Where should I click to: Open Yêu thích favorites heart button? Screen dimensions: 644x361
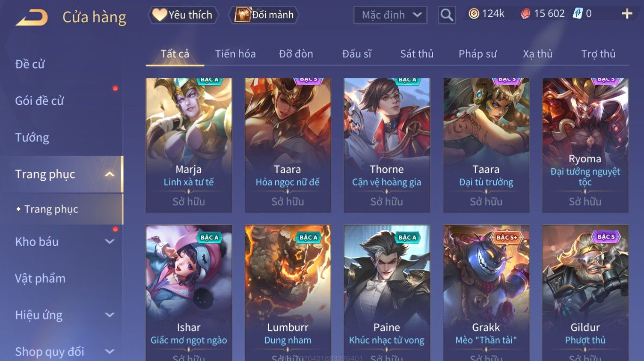tap(183, 15)
